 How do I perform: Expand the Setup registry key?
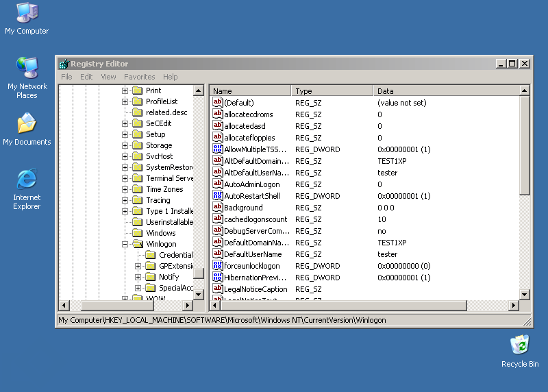point(125,134)
